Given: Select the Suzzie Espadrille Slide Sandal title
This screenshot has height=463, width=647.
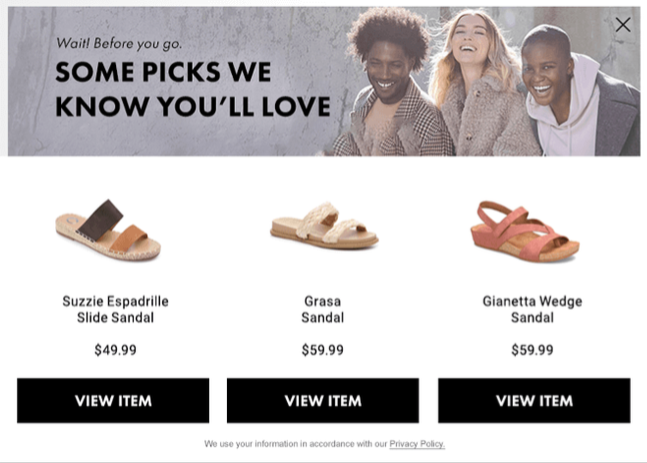Looking at the screenshot, I should click(116, 309).
